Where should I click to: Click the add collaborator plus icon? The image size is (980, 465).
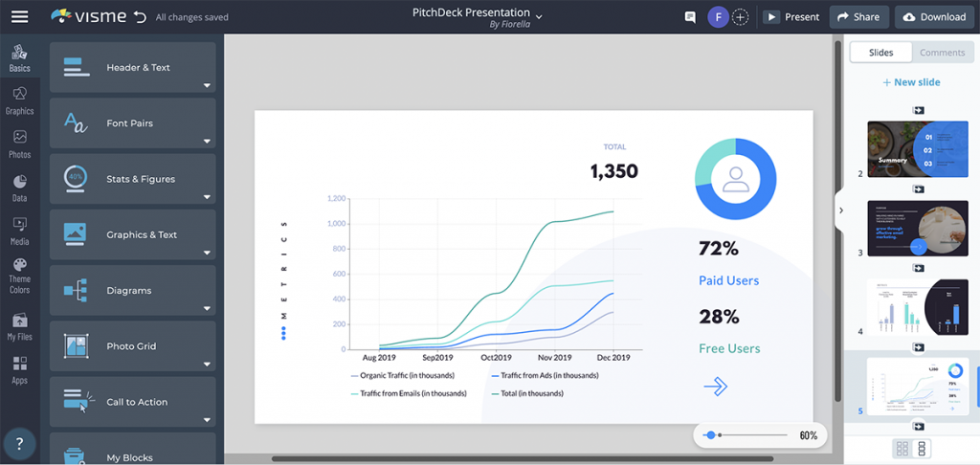point(740,17)
